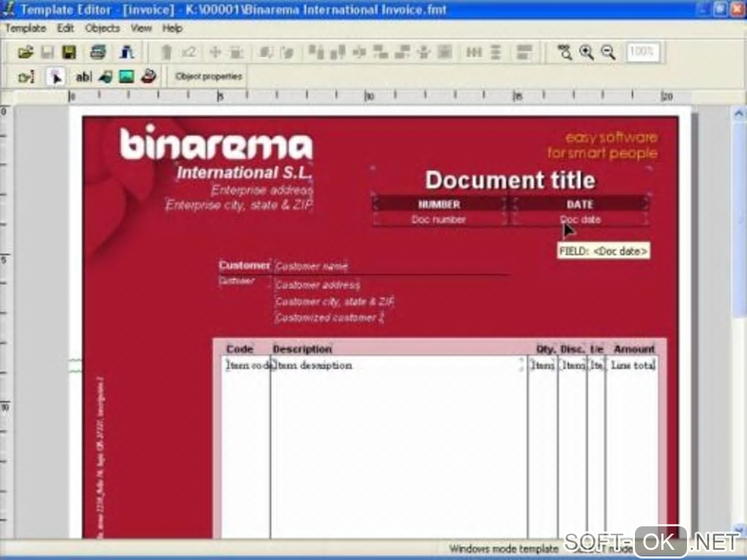This screenshot has width=747, height=560.
Task: Select the Doc number field
Action: 439,220
